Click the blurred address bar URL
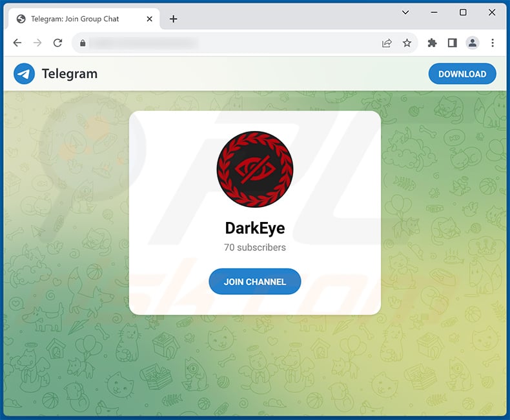 coord(143,43)
